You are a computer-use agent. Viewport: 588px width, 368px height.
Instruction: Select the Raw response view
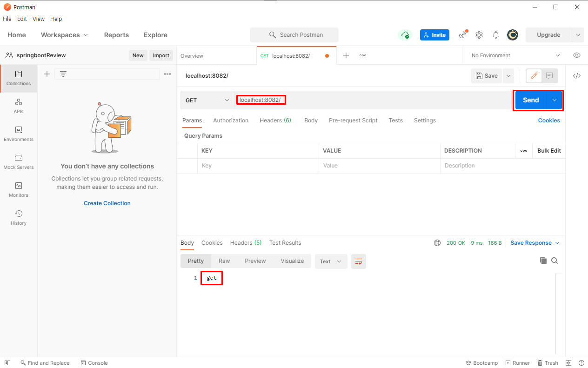click(224, 261)
